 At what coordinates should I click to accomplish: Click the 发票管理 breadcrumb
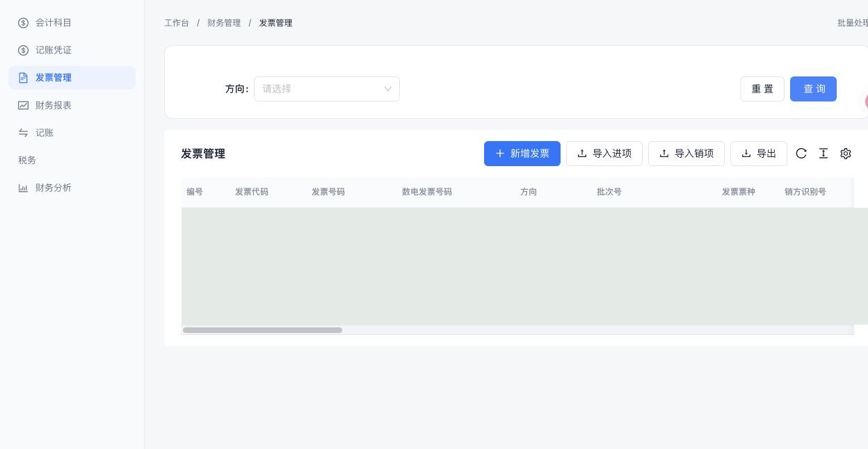click(275, 23)
